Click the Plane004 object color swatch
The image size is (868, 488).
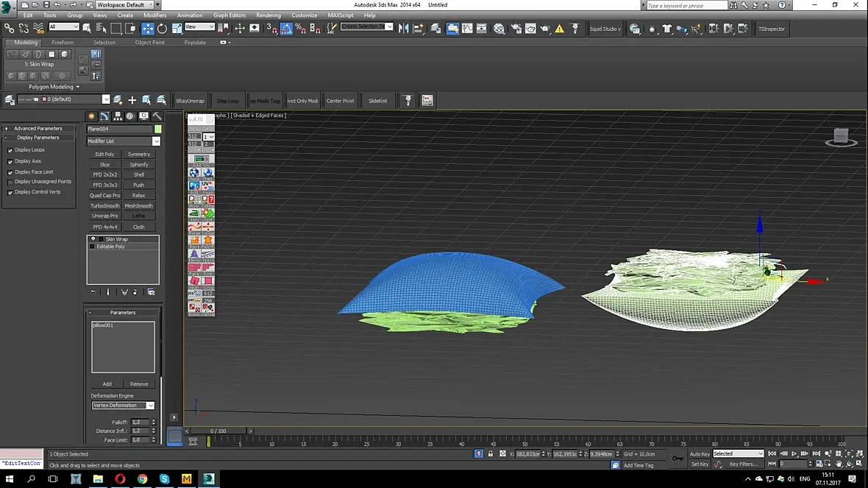tap(158, 129)
